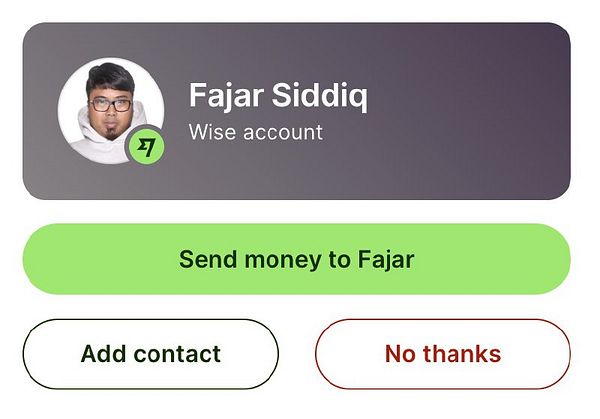600x419 pixels.
Task: Select the recipient name in the card
Action: click(278, 96)
